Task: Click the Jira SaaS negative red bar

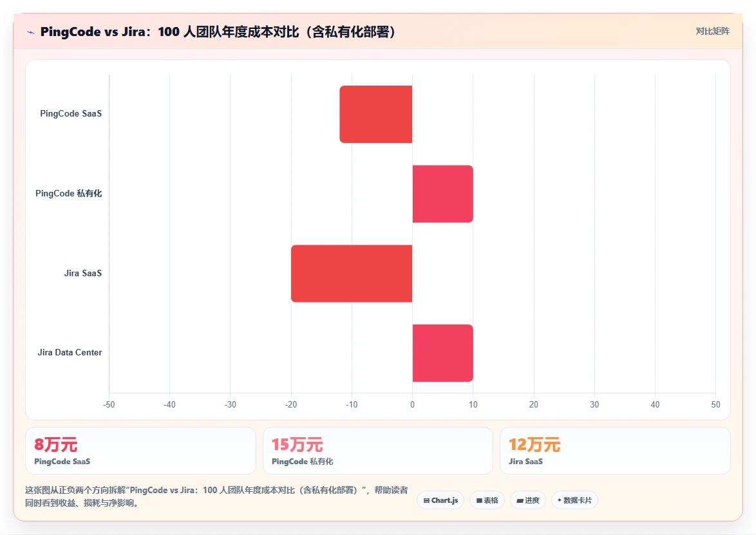Action: coord(352,274)
